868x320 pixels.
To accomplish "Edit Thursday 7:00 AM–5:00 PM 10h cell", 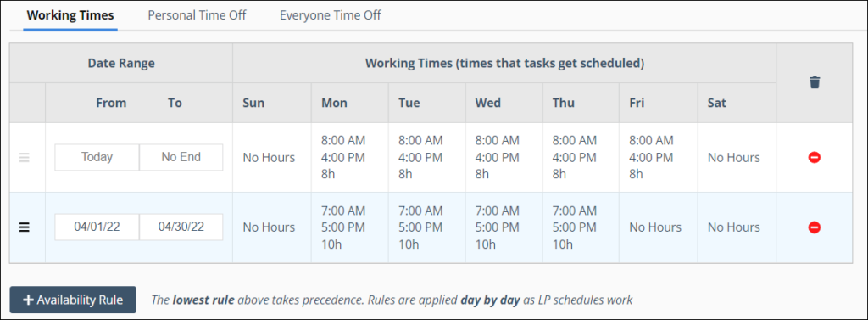I will (581, 227).
